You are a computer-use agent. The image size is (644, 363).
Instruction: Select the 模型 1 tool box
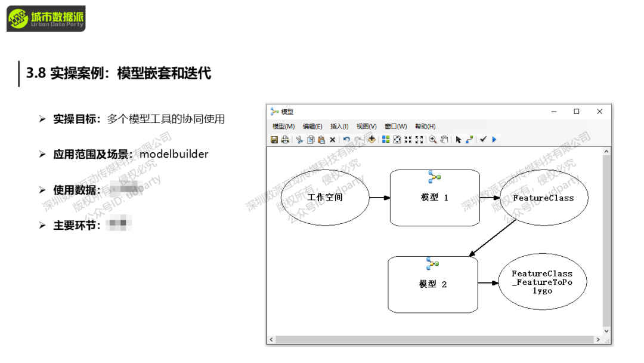click(435, 198)
